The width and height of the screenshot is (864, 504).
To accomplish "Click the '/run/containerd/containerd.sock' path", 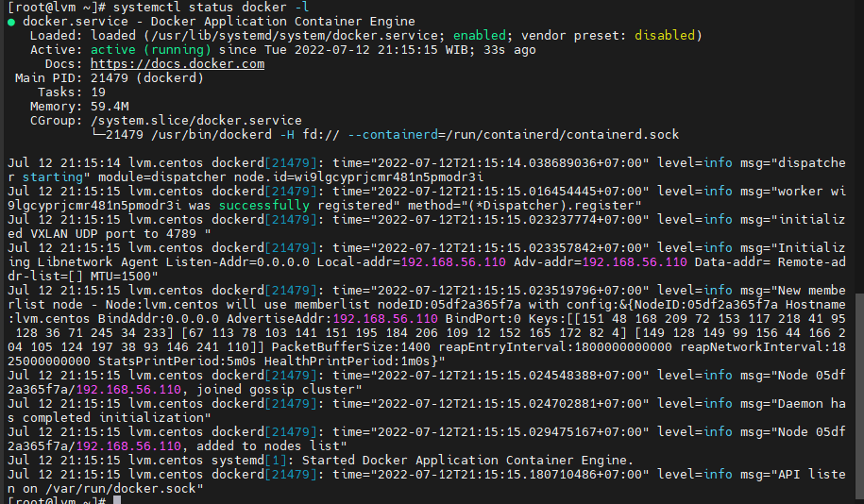I will click(x=563, y=135).
